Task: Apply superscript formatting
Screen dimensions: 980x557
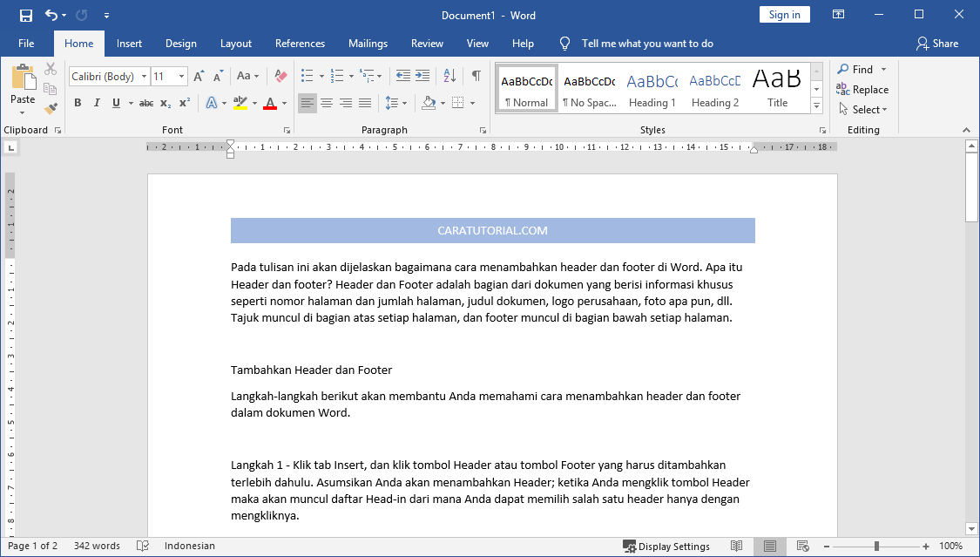Action: (185, 103)
